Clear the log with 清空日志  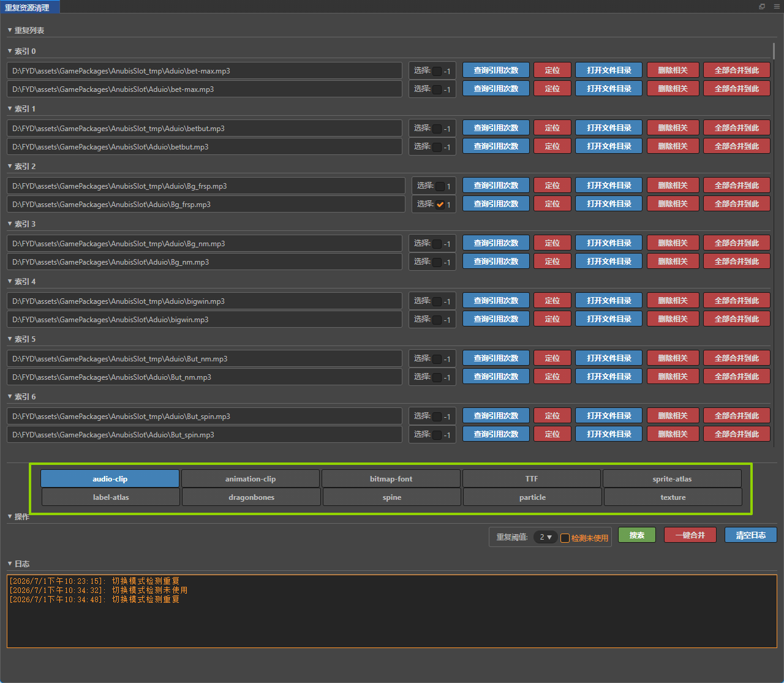point(751,535)
